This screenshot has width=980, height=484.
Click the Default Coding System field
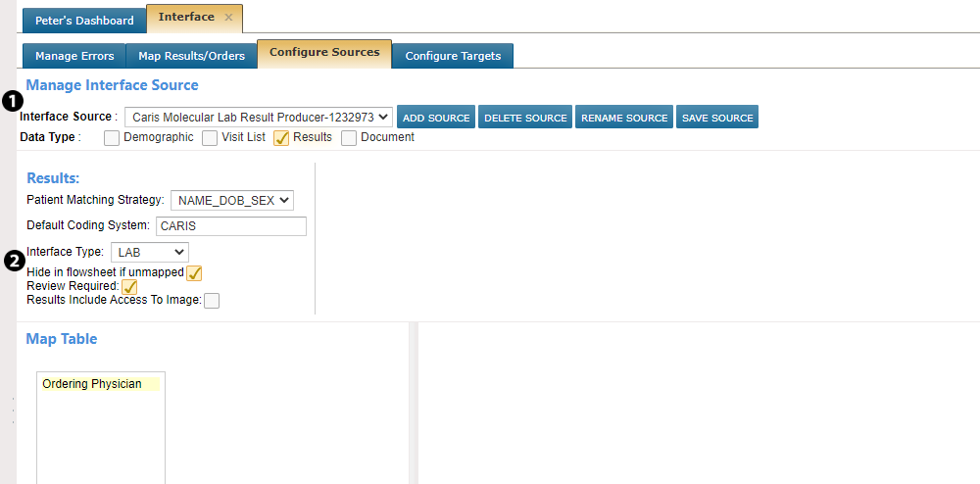tap(230, 226)
